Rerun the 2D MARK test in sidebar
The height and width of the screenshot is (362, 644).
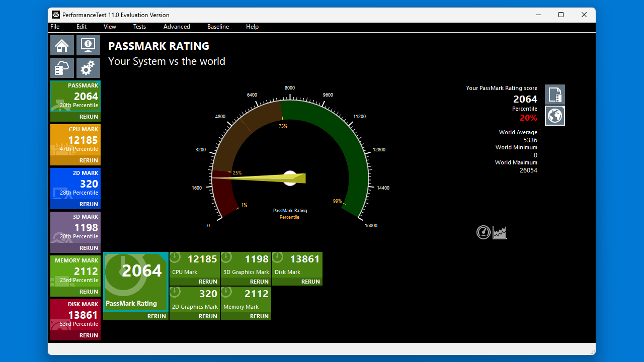tap(89, 204)
